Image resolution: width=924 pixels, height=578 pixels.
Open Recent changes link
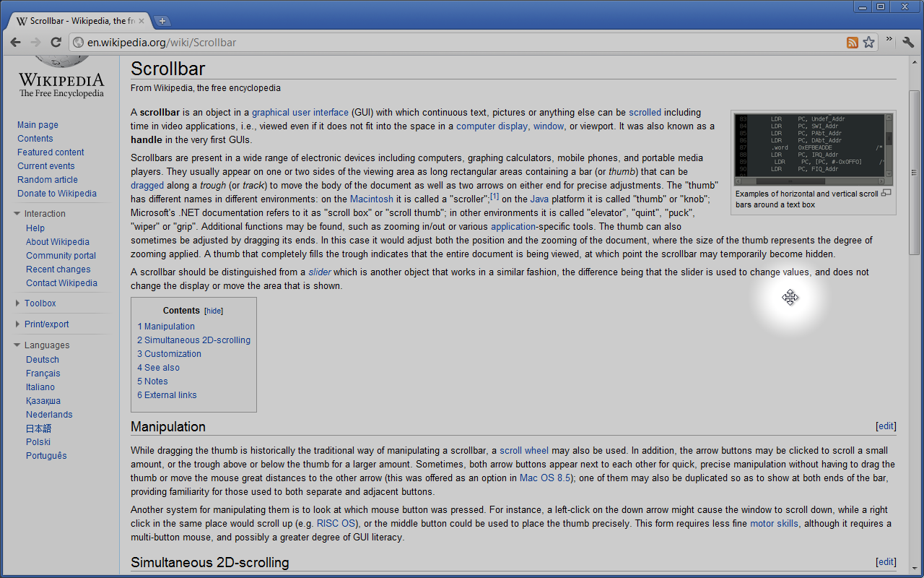(58, 269)
